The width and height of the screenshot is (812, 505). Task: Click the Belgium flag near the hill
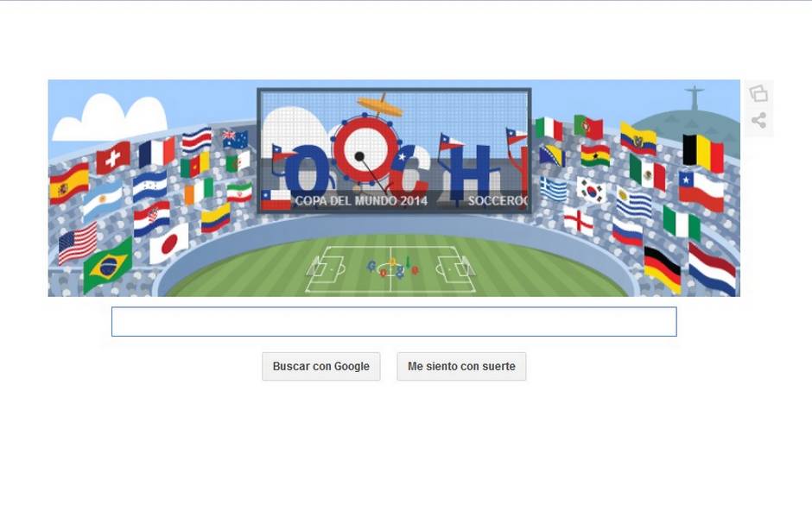[x=703, y=153]
